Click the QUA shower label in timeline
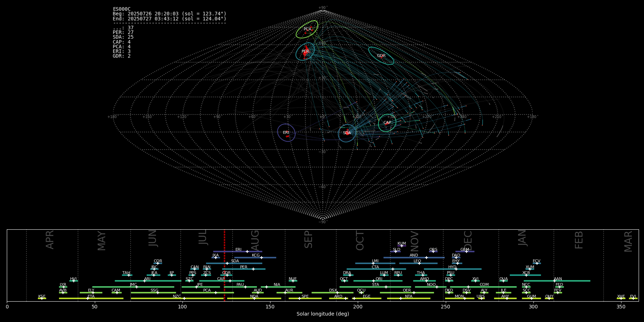 pos(503,279)
